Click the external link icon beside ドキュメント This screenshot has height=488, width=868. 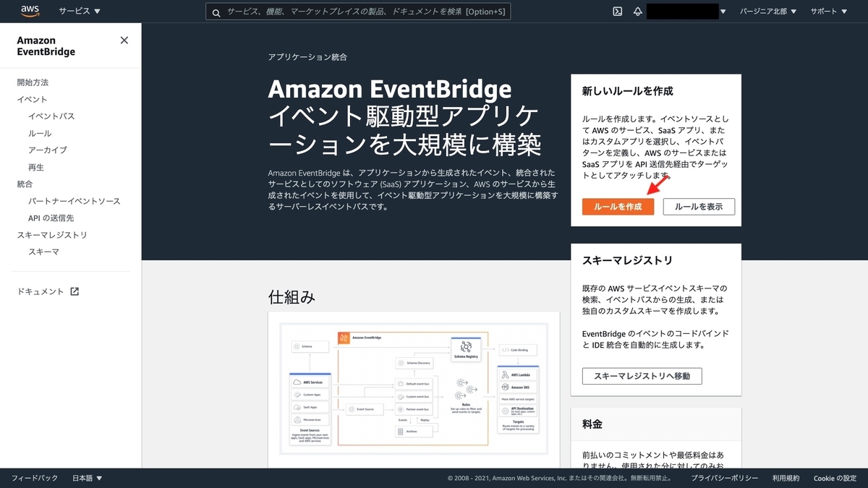[75, 291]
